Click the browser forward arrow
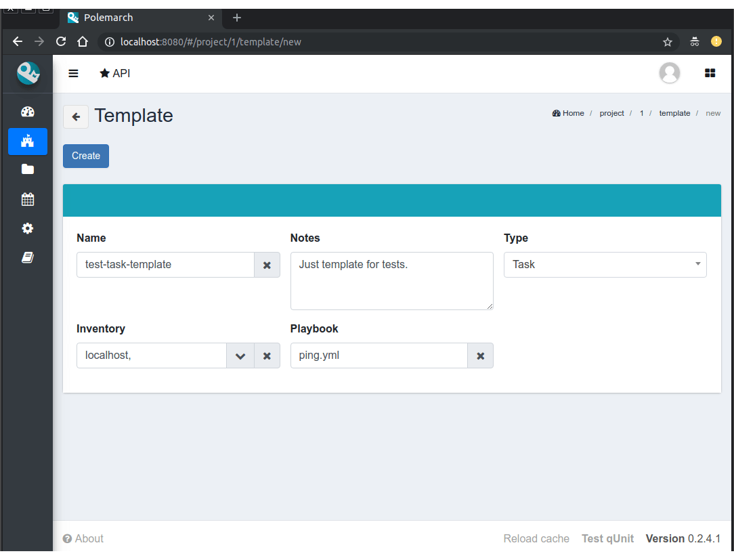734x560 pixels. pyautogui.click(x=39, y=42)
